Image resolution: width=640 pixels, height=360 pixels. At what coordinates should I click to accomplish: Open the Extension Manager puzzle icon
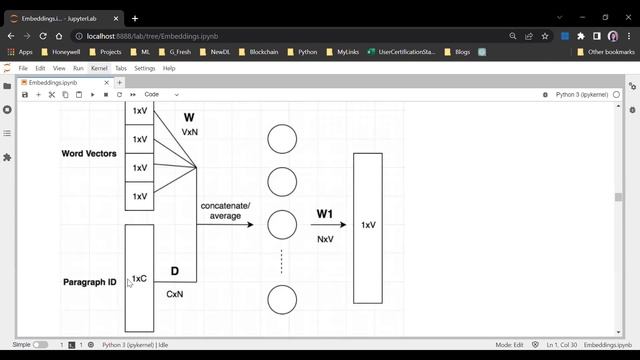coord(7,158)
